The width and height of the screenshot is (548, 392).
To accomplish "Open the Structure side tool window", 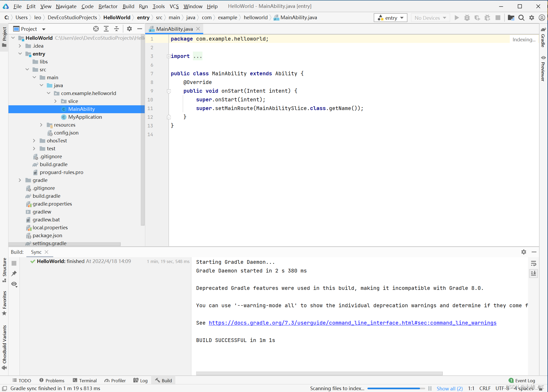I will (x=4, y=270).
